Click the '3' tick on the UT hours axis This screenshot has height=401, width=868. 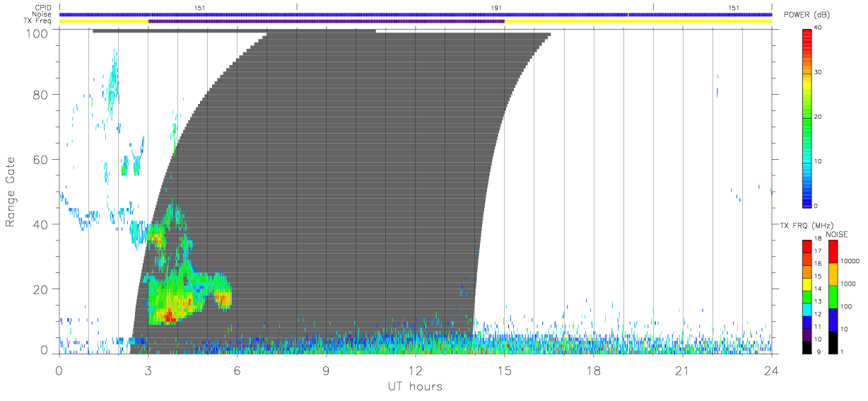pos(148,371)
